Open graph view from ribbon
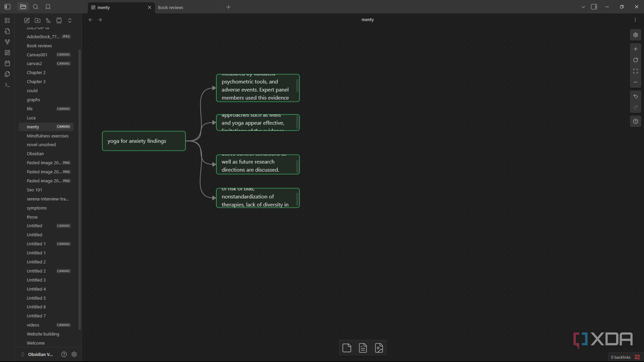644x362 pixels. click(7, 42)
